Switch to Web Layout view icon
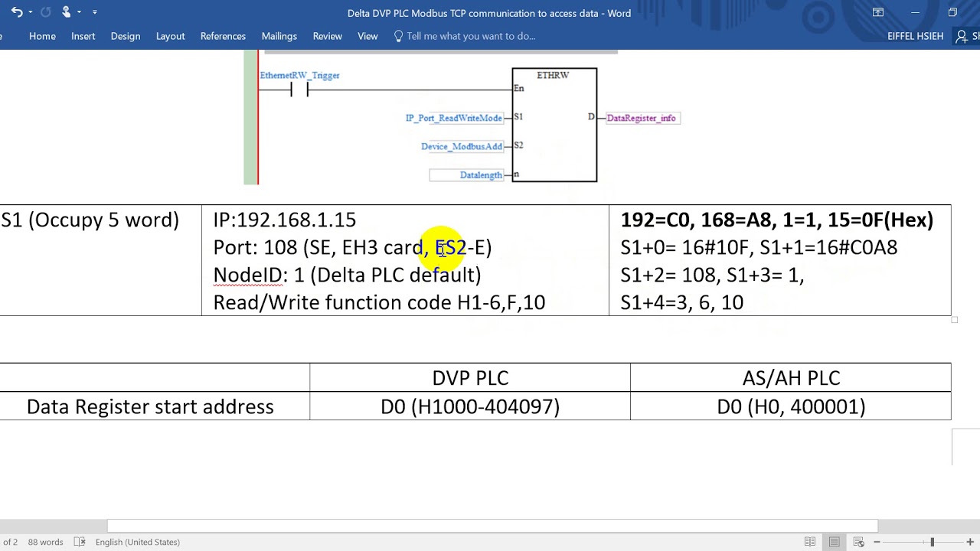Screen dimensions: 980x551 pos(859,542)
